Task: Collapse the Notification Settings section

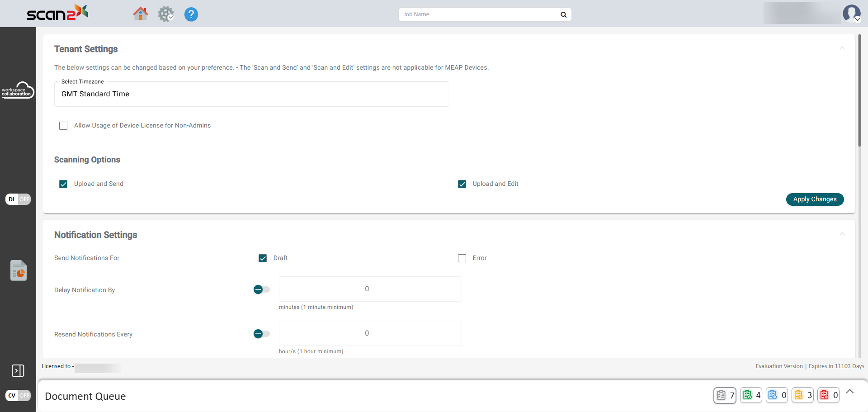Action: tap(842, 234)
